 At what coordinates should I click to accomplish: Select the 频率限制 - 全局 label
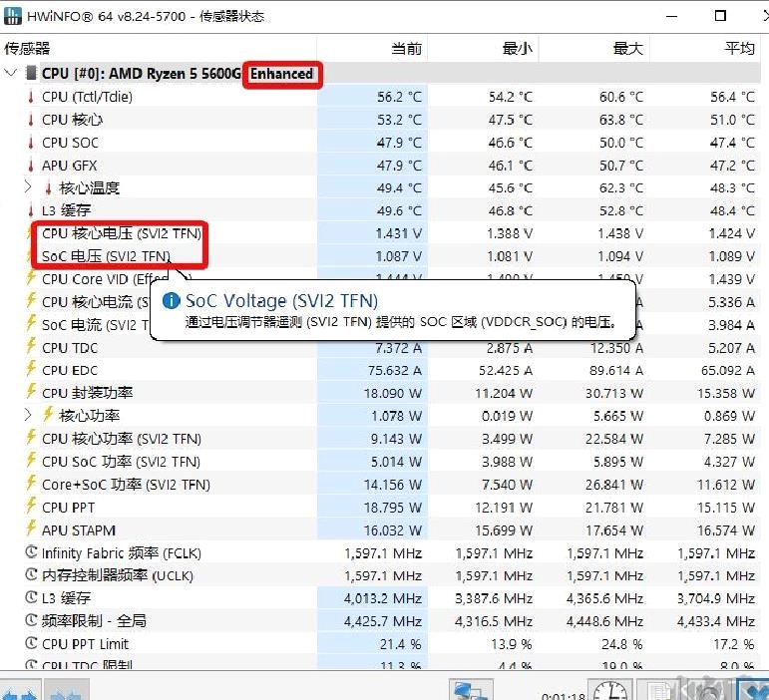click(x=94, y=621)
